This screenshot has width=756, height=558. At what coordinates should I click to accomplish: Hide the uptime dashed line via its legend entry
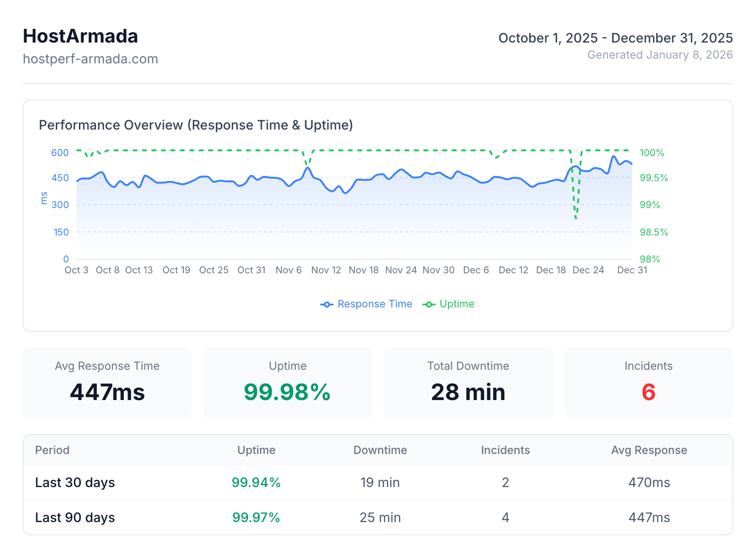tap(448, 304)
